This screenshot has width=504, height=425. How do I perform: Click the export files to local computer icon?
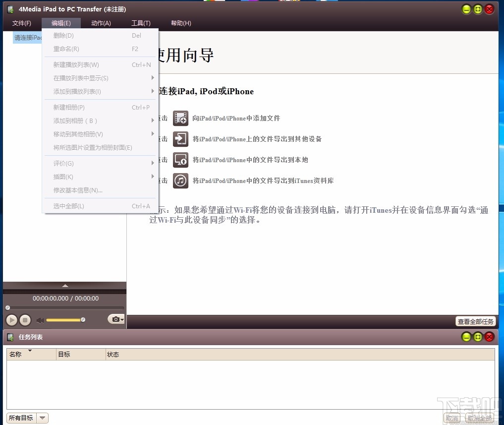[x=180, y=160]
